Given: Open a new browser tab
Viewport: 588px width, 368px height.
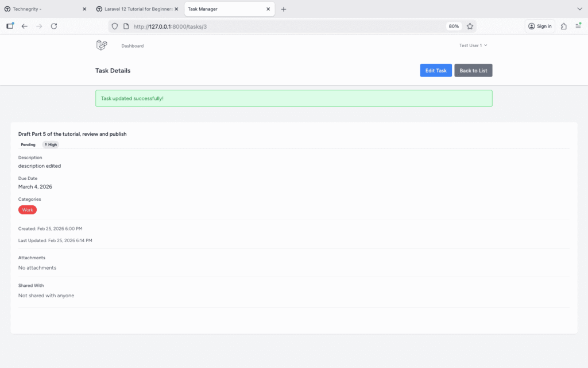Looking at the screenshot, I should click(x=284, y=9).
